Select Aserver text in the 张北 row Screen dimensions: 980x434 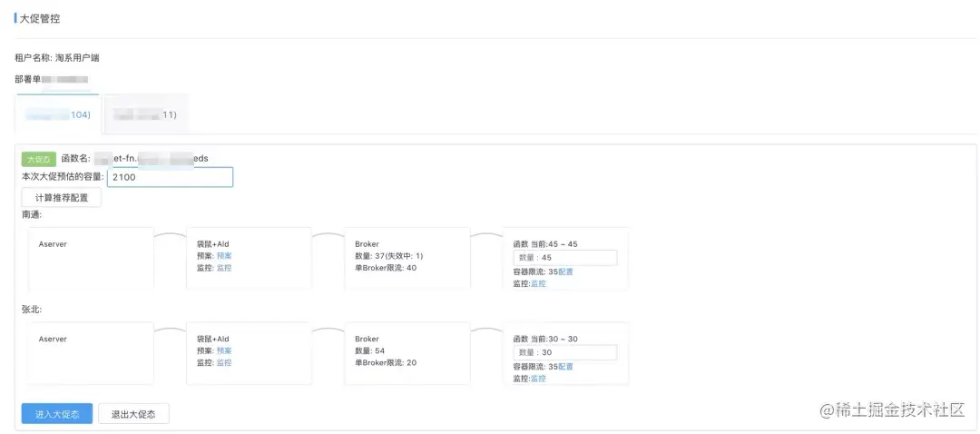pyautogui.click(x=53, y=339)
